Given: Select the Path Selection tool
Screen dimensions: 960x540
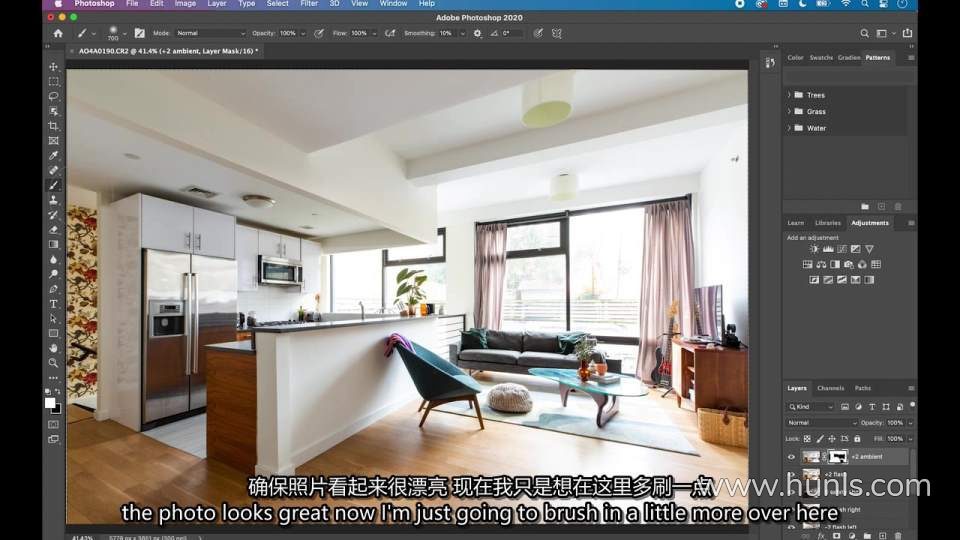Looking at the screenshot, I should pyautogui.click(x=54, y=318).
